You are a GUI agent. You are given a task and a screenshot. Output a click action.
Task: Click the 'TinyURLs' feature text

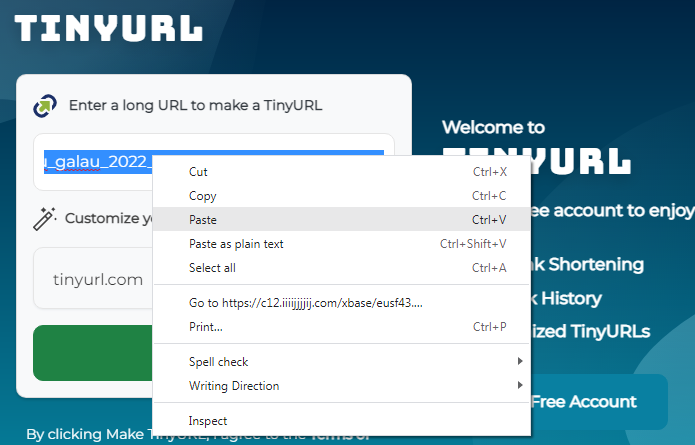[610, 331]
